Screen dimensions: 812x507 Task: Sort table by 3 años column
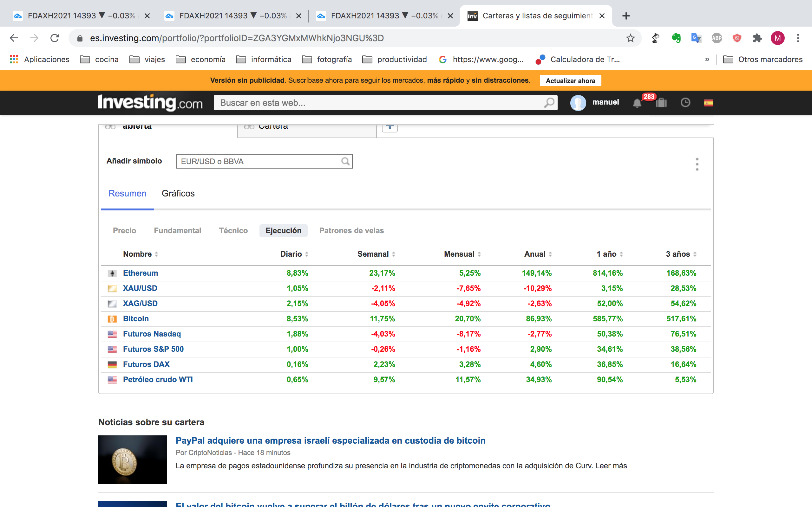coord(681,254)
